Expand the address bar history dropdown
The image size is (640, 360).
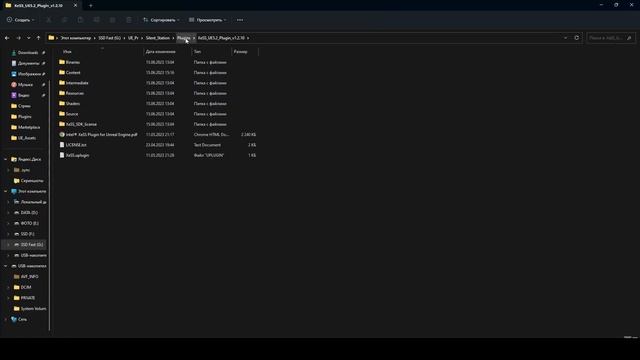(565, 38)
